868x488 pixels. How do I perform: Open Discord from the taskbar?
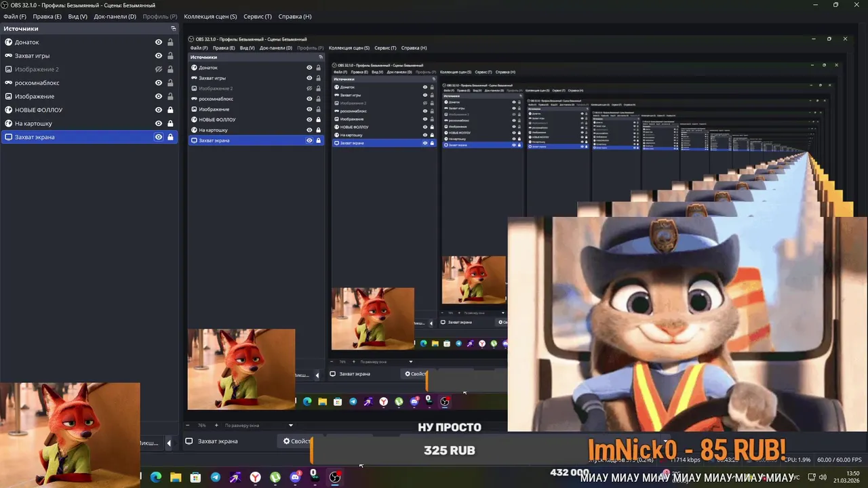[x=295, y=477]
